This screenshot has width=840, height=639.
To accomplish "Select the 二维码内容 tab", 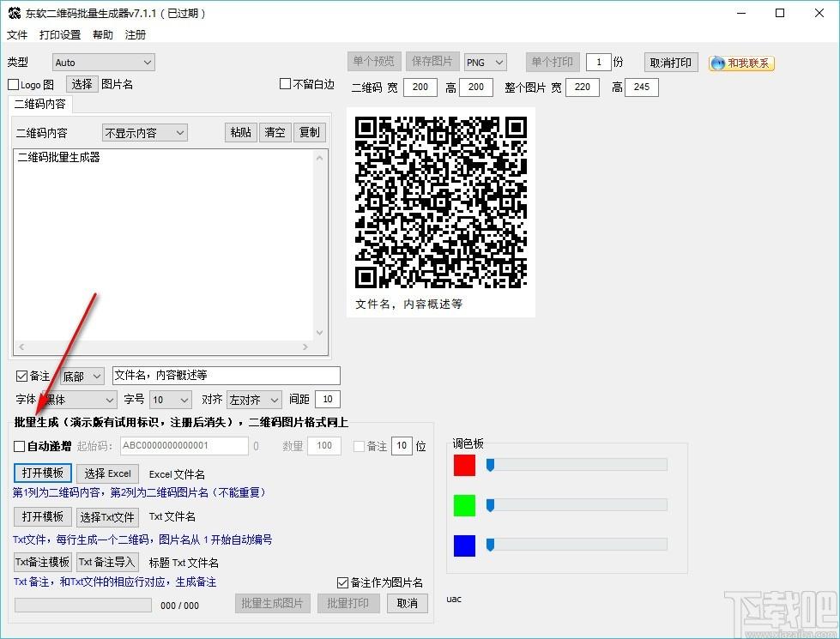I will click(x=40, y=104).
